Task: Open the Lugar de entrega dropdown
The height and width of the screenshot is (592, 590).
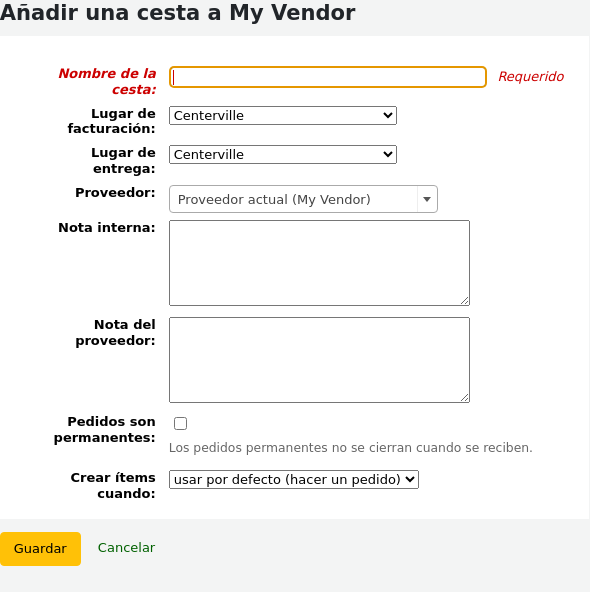Action: point(283,154)
